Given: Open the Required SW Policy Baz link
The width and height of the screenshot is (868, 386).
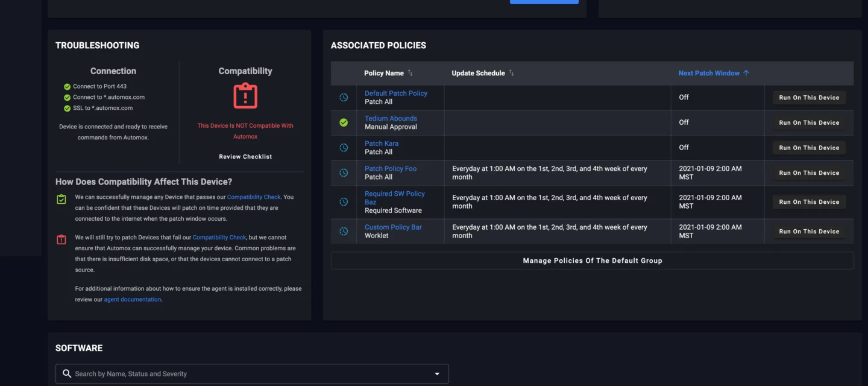Looking at the screenshot, I should pos(395,198).
